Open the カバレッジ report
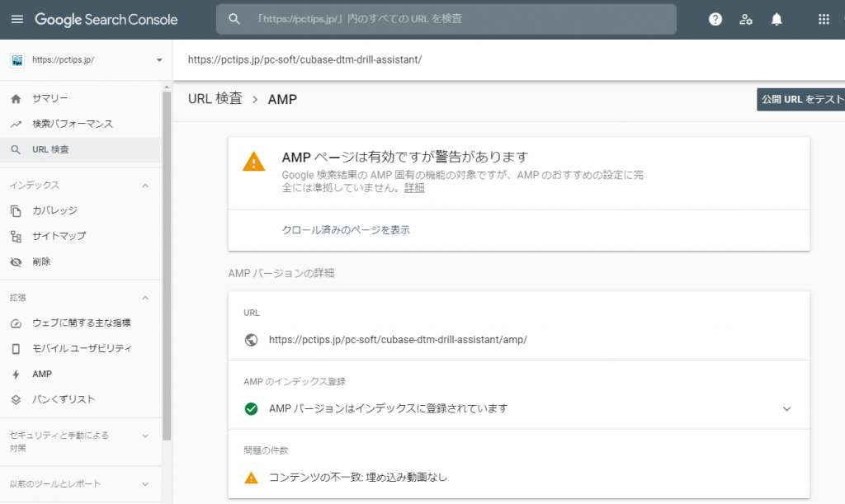 coord(81,210)
